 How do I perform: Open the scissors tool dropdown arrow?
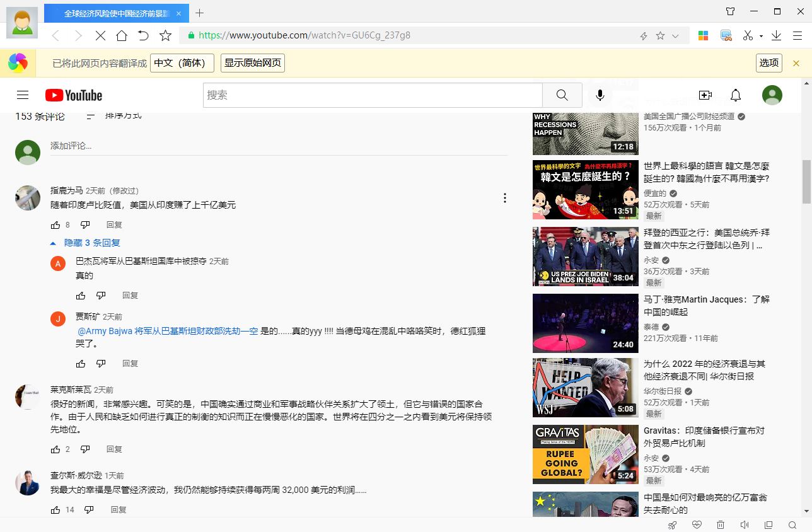(x=761, y=36)
